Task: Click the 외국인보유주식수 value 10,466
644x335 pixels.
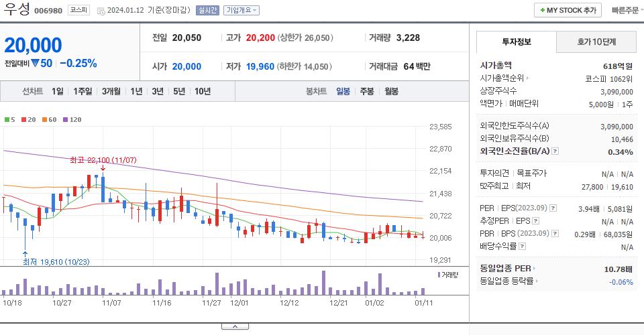Action: click(622, 139)
